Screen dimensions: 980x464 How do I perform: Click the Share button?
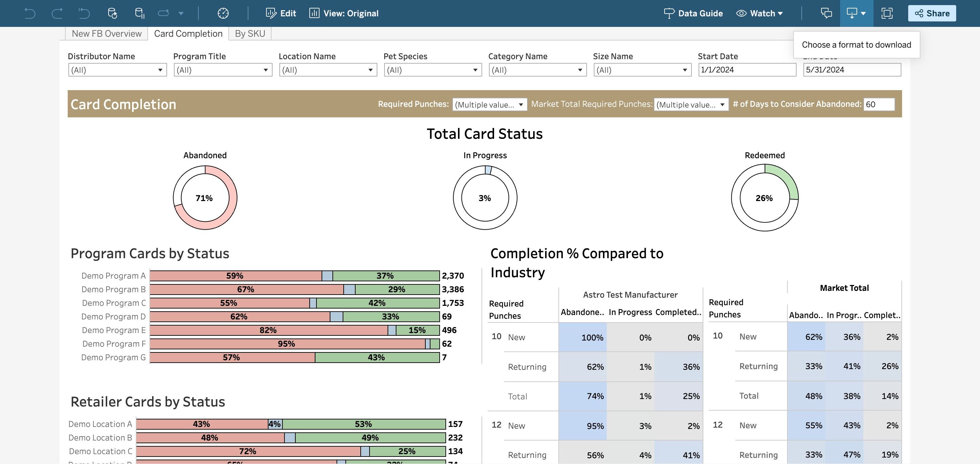(932, 13)
